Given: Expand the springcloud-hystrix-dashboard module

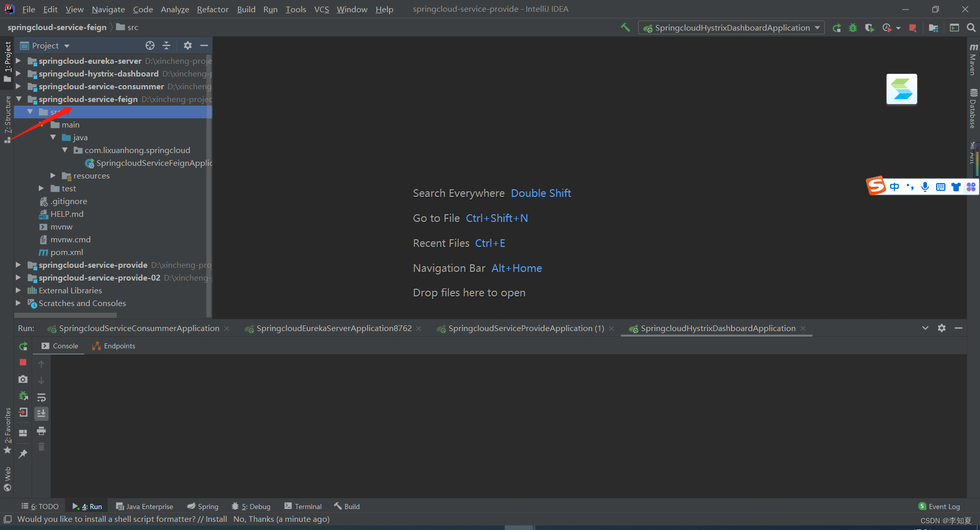Looking at the screenshot, I should pos(18,73).
